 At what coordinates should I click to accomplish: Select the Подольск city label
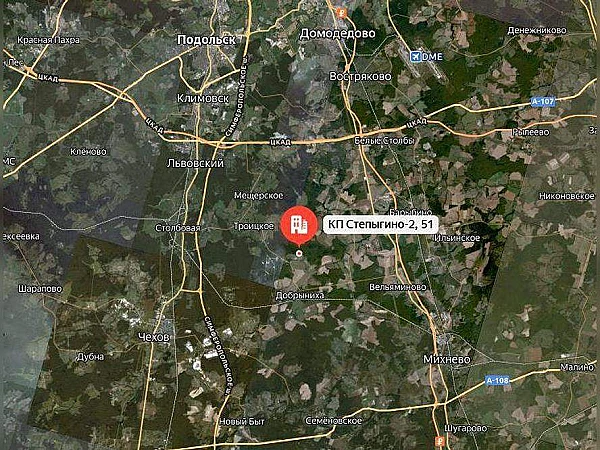click(x=207, y=40)
